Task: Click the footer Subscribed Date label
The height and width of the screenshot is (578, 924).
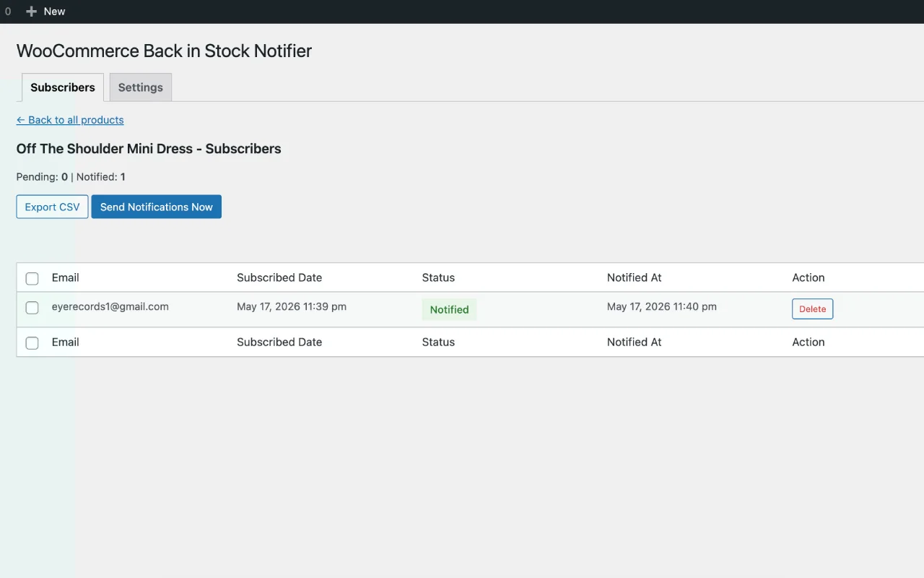Action: pyautogui.click(x=279, y=342)
